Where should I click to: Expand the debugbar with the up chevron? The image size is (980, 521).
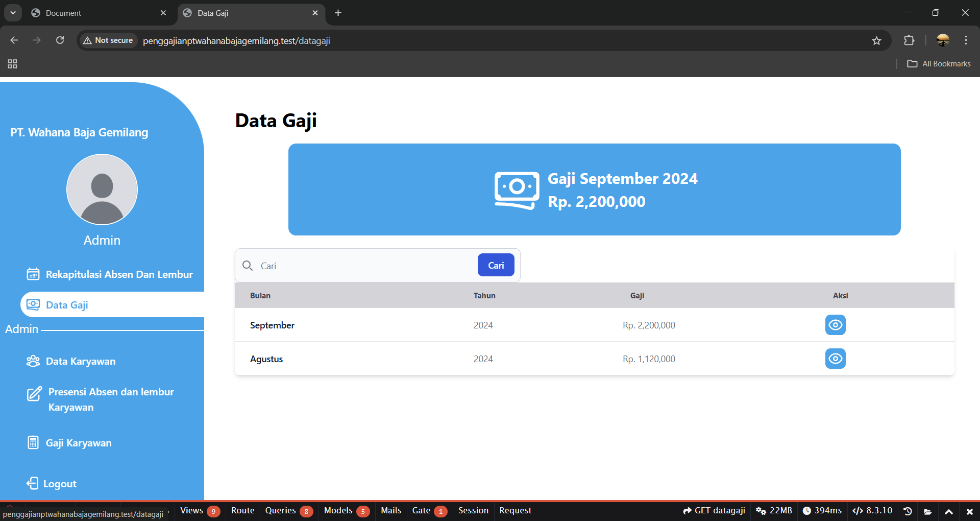(x=948, y=511)
